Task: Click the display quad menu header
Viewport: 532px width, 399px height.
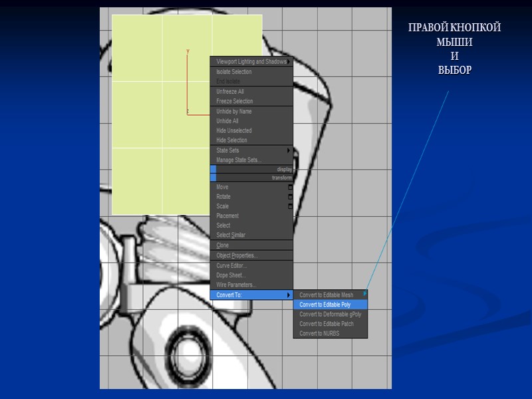Action: 251,169
